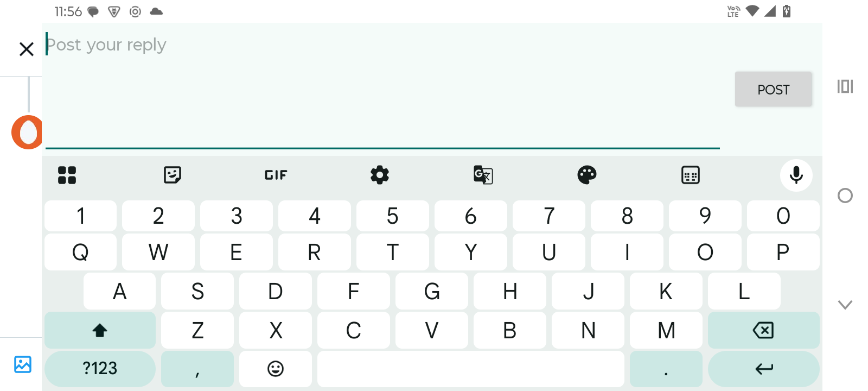Tap the enter return key
The height and width of the screenshot is (391, 868).
pos(763,369)
